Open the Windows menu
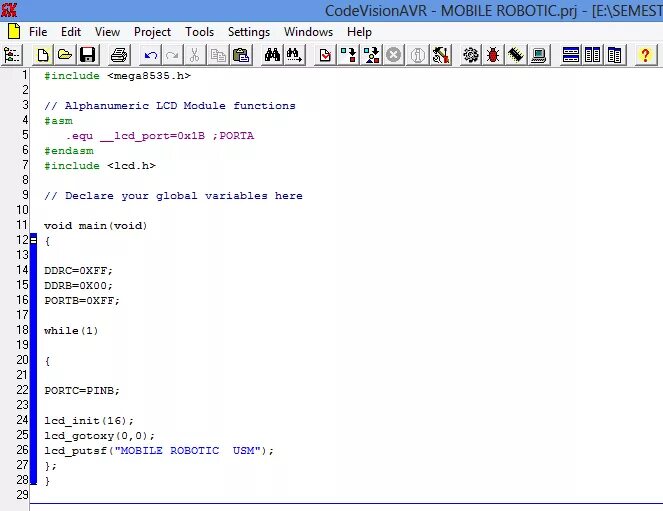The image size is (663, 511). pyautogui.click(x=308, y=32)
